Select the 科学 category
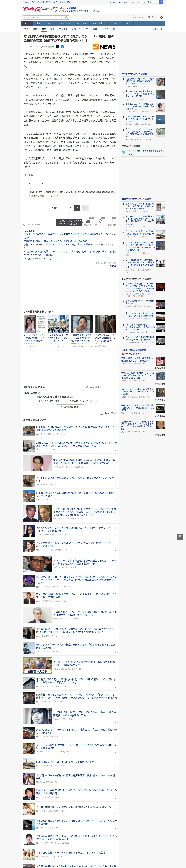This screenshot has height=868, width=186. tap(95, 29)
